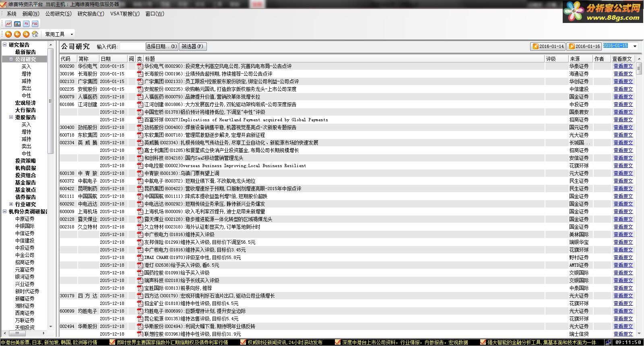This screenshot has height=346, width=644.
Task: Collapse the 港股报告 tree node
Action: point(11,117)
